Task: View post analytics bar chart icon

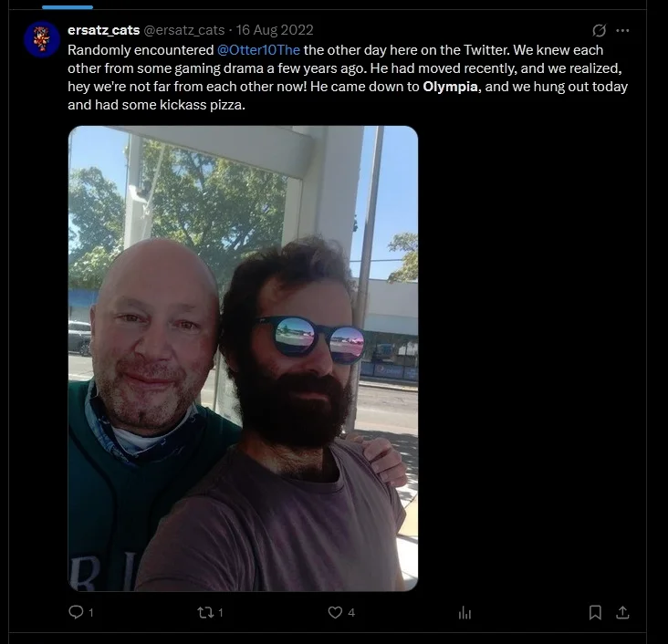Action: click(x=464, y=613)
